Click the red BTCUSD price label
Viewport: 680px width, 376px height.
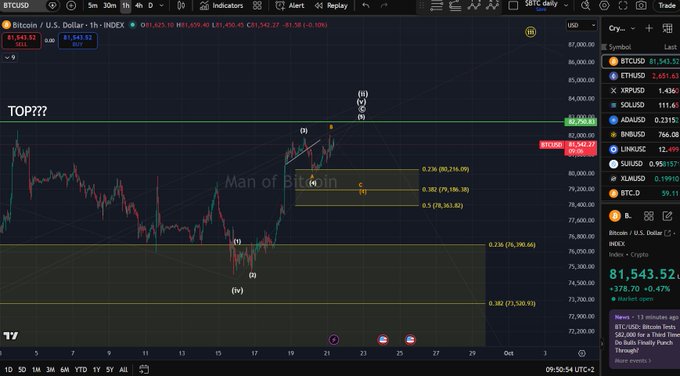(551, 145)
